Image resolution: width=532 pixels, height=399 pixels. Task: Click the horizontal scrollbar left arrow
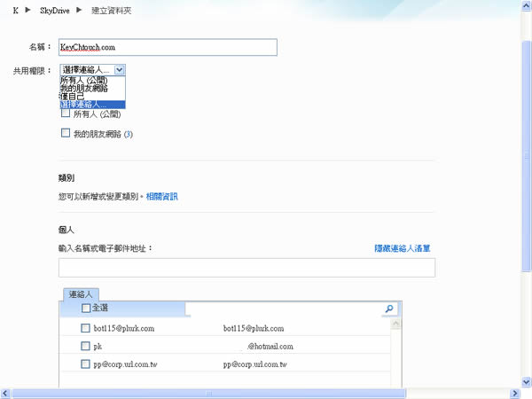tap(4, 394)
